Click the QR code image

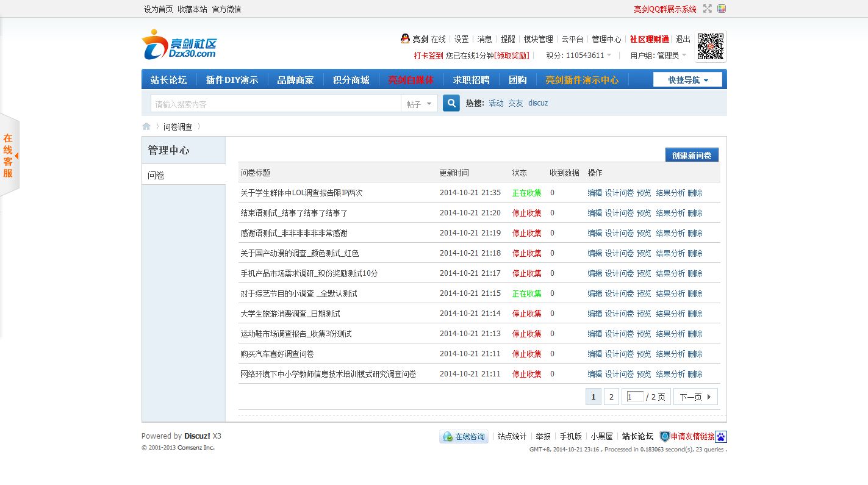point(711,46)
